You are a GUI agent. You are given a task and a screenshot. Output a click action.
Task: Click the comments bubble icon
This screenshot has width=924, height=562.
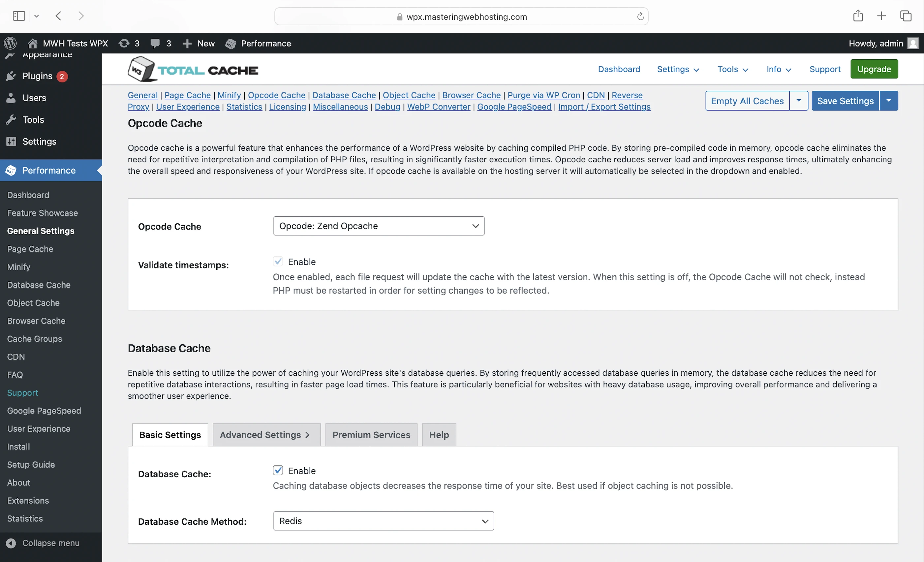tap(155, 44)
